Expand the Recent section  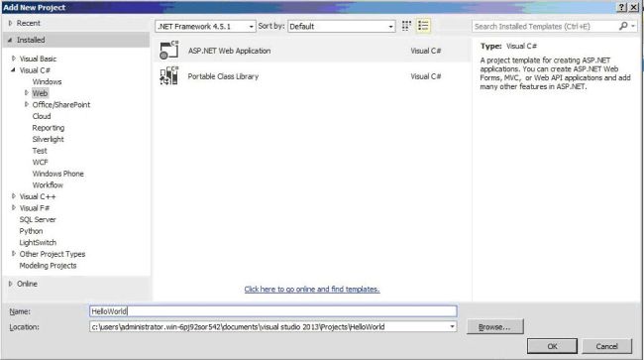coord(11,24)
